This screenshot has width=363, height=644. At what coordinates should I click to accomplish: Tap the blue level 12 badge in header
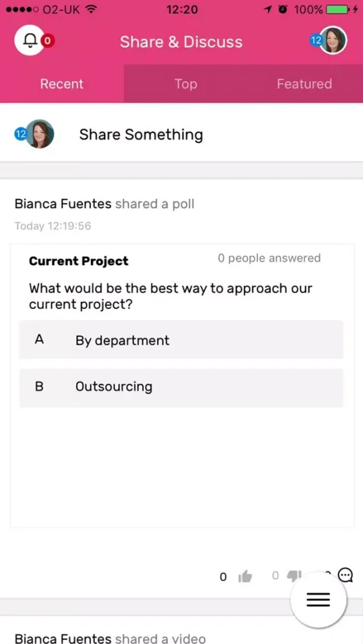click(x=316, y=40)
